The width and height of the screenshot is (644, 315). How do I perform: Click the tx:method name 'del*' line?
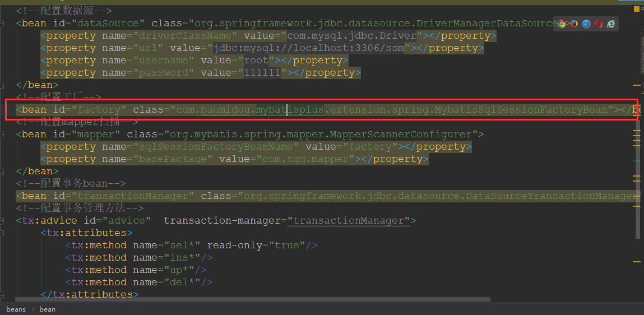(x=139, y=282)
